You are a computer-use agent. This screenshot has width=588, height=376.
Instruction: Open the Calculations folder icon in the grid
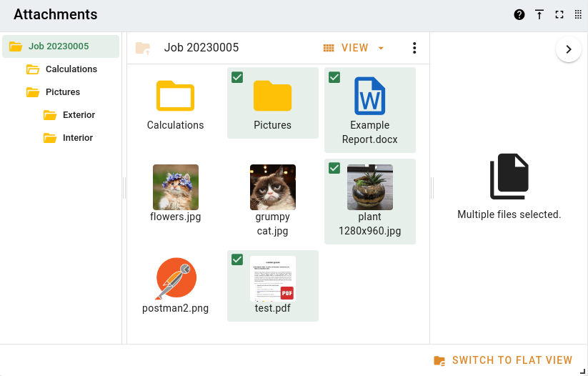(x=175, y=96)
